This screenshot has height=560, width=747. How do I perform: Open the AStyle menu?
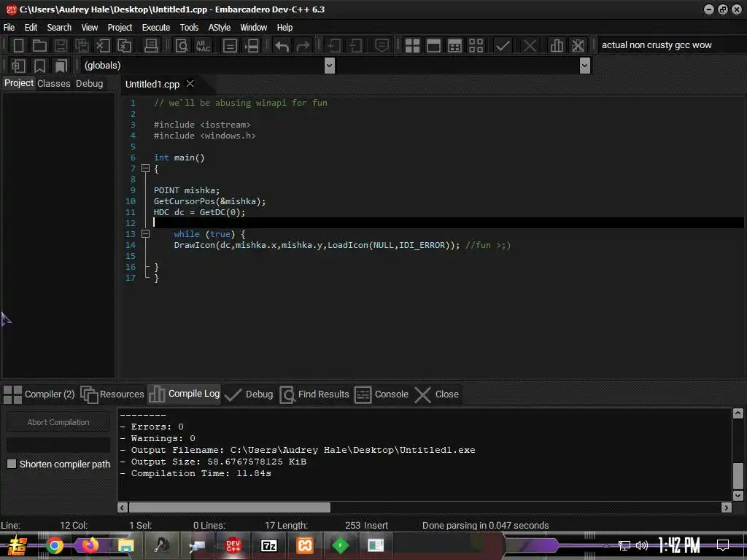(x=219, y=28)
